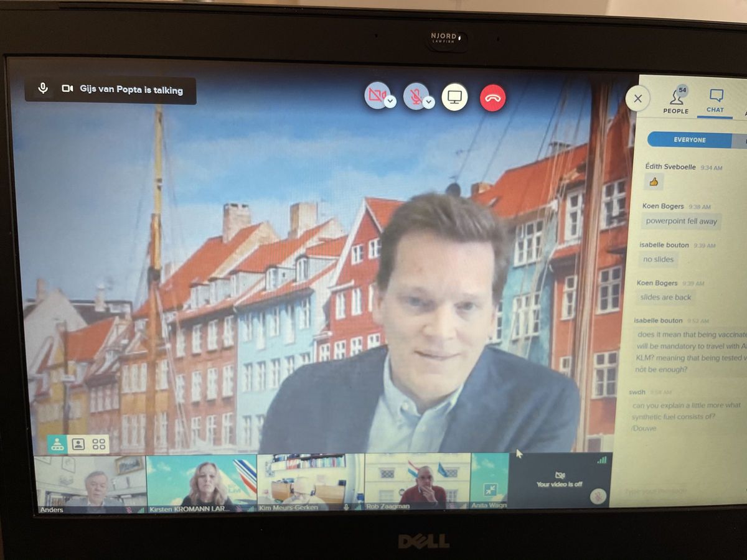Screen dimensions: 747x560
Task: Select the Kirsten KROMANN participant thumbnail
Action: [202, 482]
